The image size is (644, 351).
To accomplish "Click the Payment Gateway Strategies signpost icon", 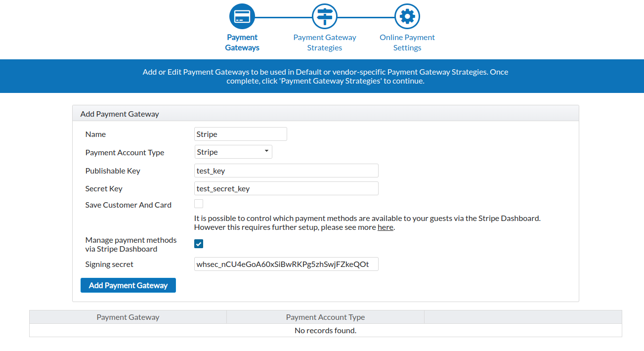I will point(325,16).
